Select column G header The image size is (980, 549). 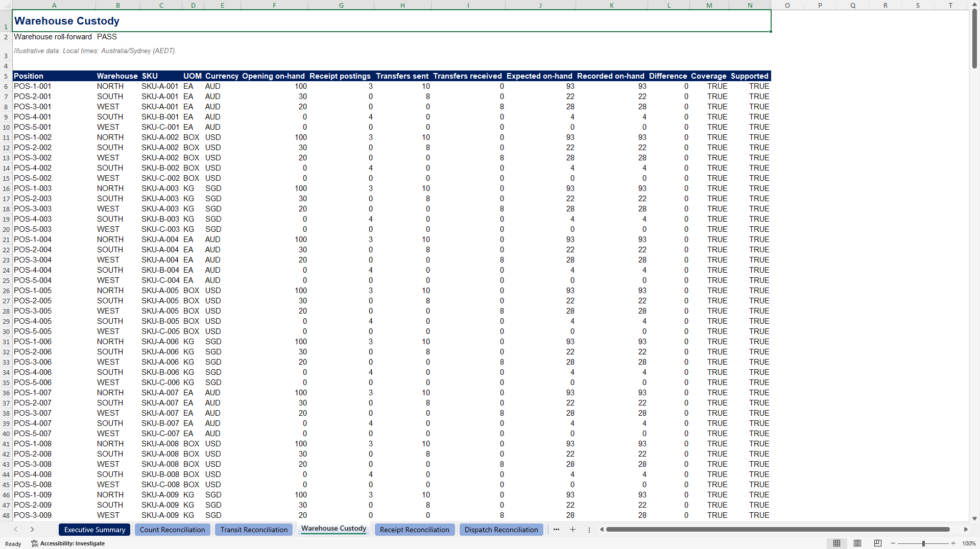point(341,5)
